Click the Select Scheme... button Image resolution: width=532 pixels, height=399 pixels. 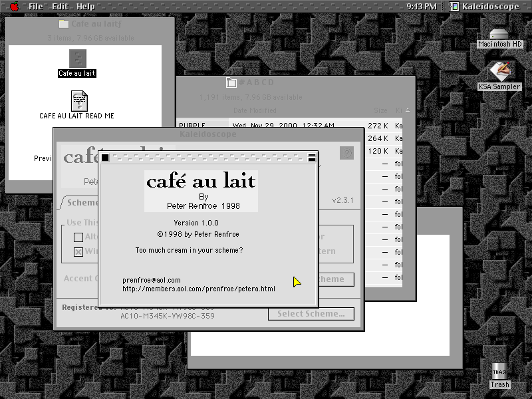[311, 314]
